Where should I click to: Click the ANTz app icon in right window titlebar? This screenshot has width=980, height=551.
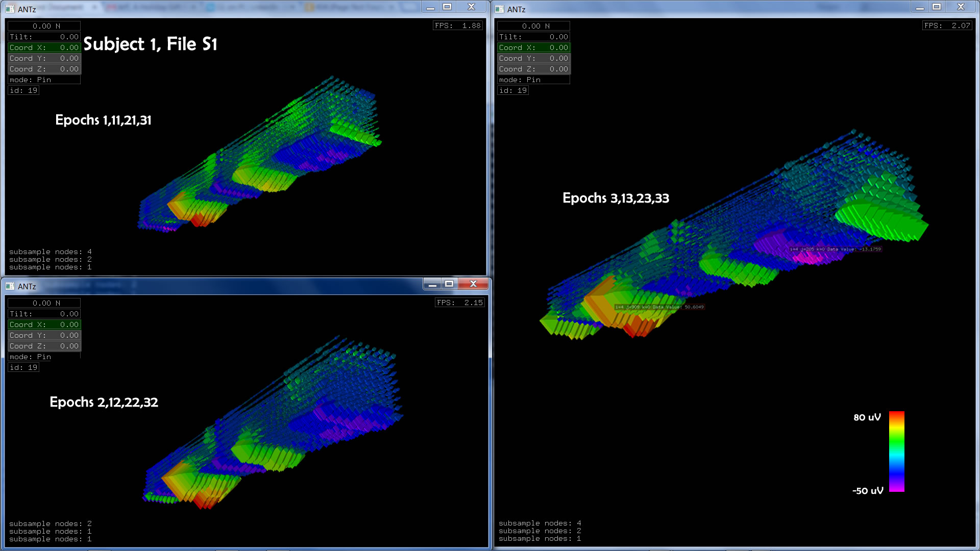(x=499, y=9)
